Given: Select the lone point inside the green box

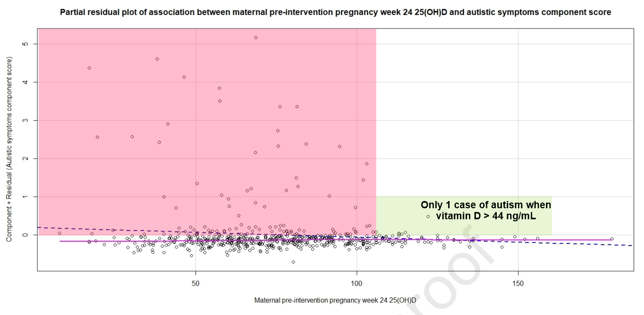Looking at the screenshot, I should click(428, 217).
